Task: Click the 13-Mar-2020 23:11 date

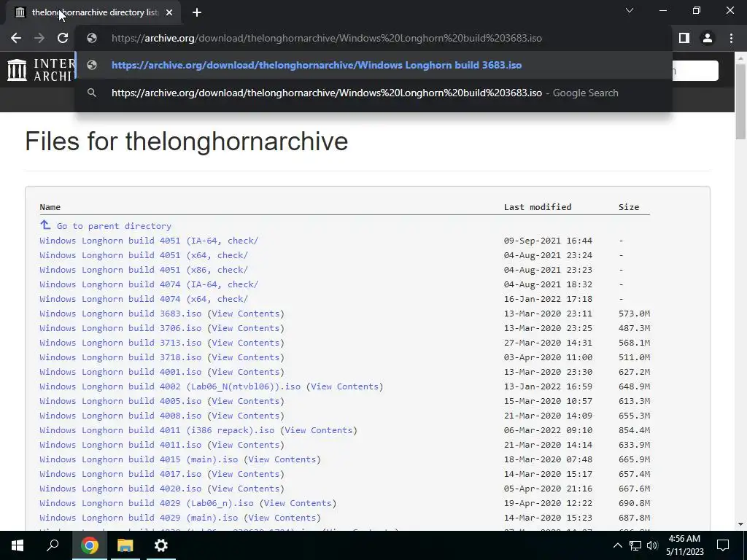Action: click(x=548, y=314)
